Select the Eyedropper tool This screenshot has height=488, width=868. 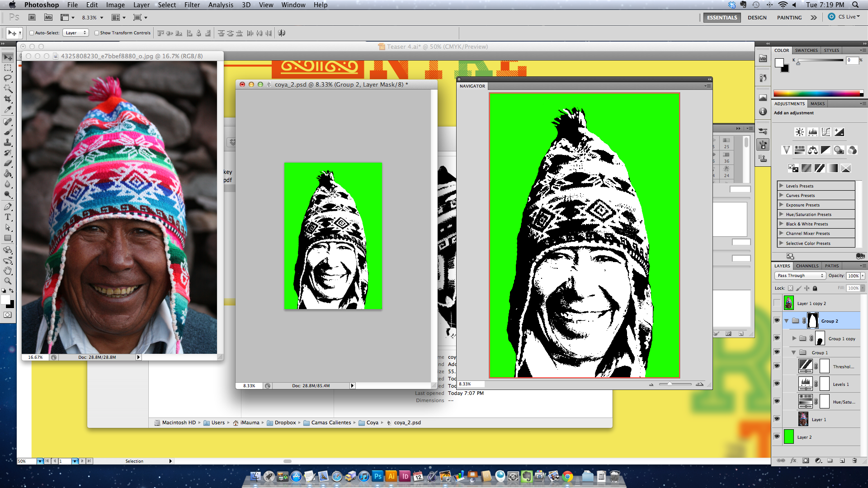point(8,109)
